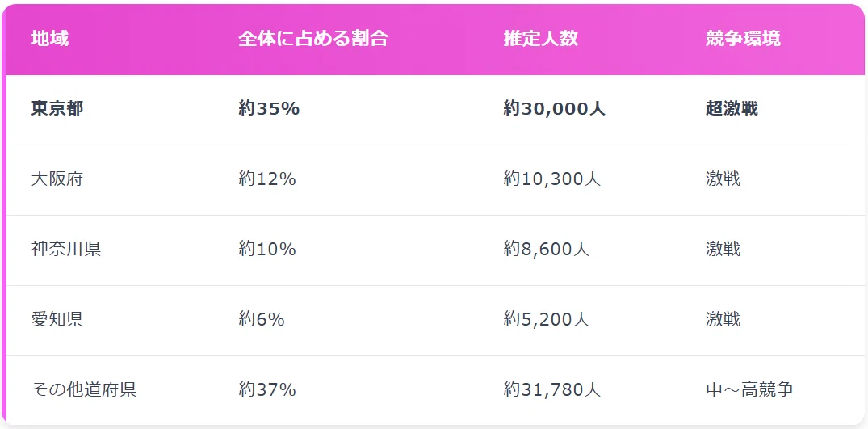
Task: Click the 競争環境 column header
Action: point(744,39)
